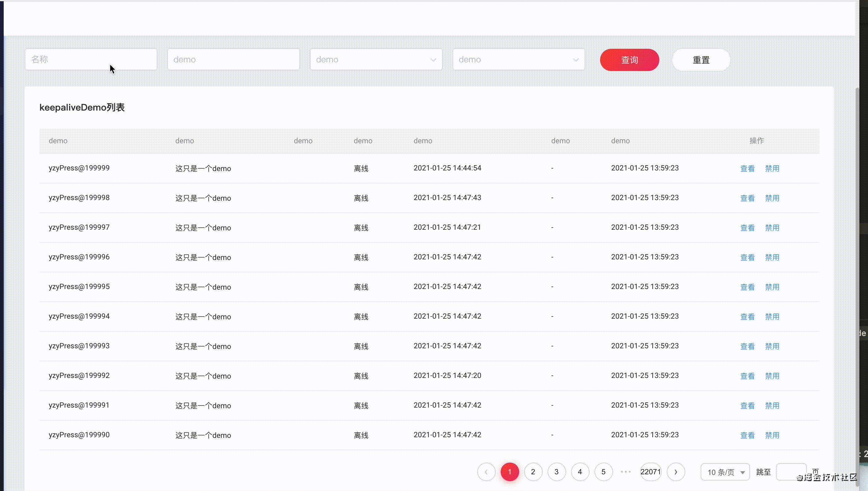
Task: Click the 操作 column header
Action: (757, 141)
